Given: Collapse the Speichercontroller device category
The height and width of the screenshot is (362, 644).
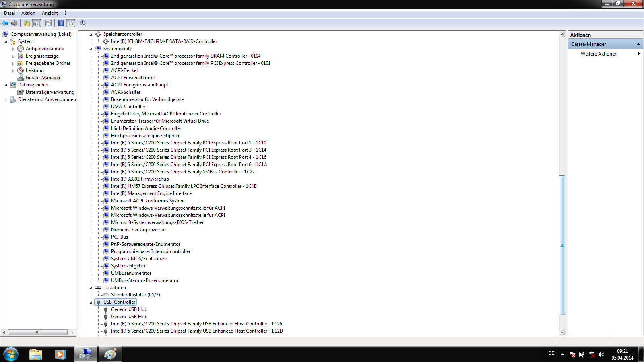Looking at the screenshot, I should pos(91,35).
